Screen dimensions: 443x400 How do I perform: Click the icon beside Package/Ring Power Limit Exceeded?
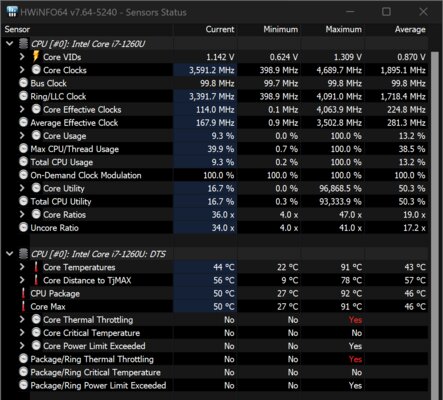click(x=23, y=385)
